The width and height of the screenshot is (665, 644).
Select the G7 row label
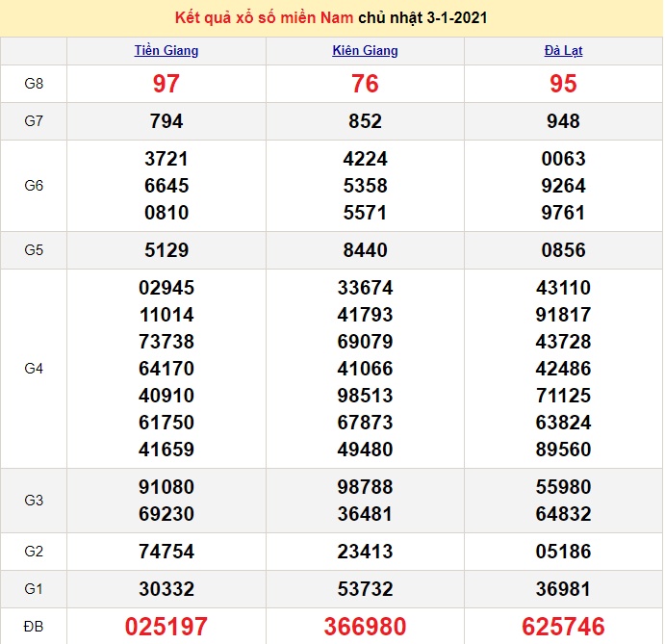coord(34,121)
